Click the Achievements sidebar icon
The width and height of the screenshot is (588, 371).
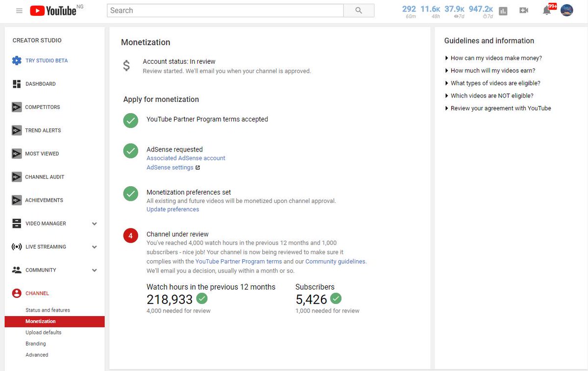(x=17, y=200)
